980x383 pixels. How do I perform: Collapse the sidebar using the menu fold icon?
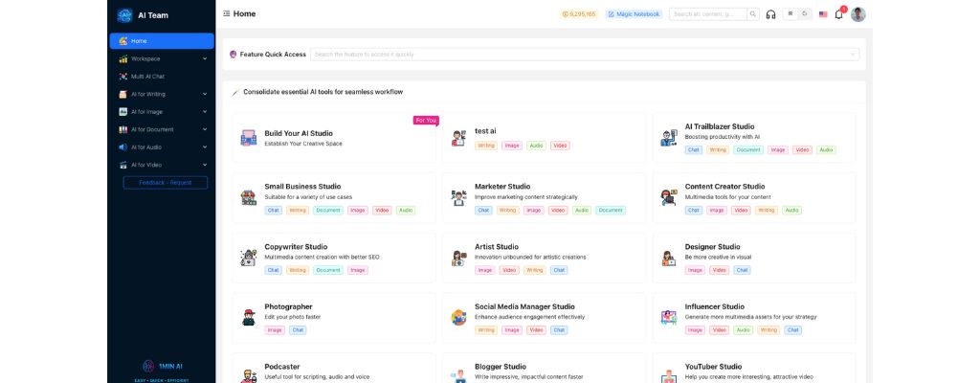tap(226, 14)
